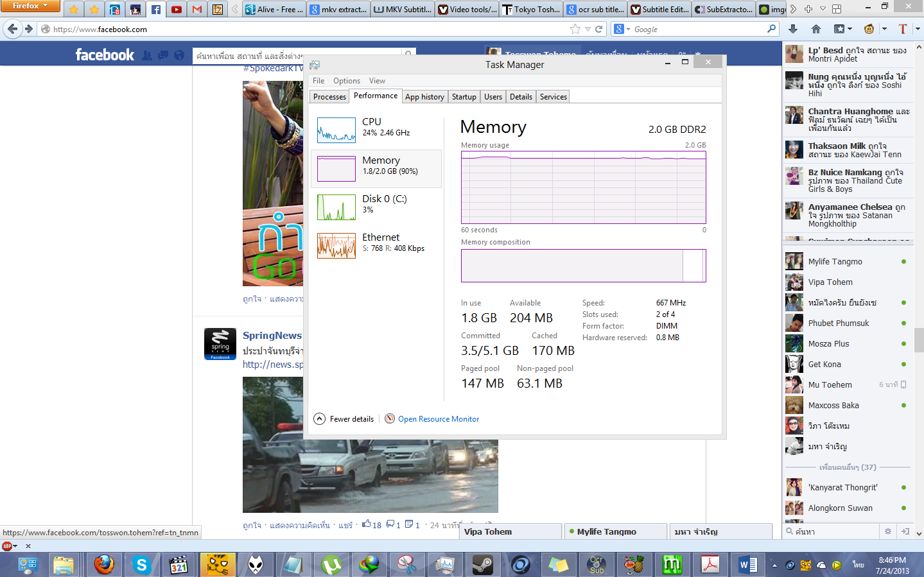924x577 pixels.
Task: Click Firefox back navigation arrow
Action: point(12,29)
